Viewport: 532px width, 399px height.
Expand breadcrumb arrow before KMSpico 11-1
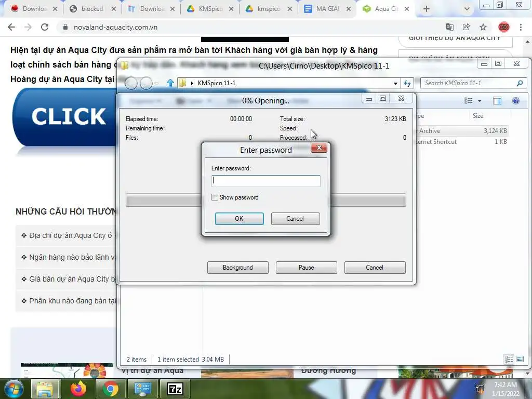[x=192, y=83]
